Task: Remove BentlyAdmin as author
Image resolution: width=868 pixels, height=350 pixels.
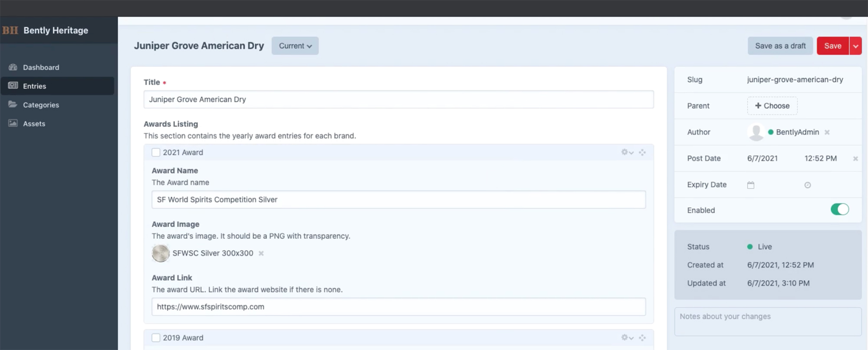Action: click(x=827, y=132)
